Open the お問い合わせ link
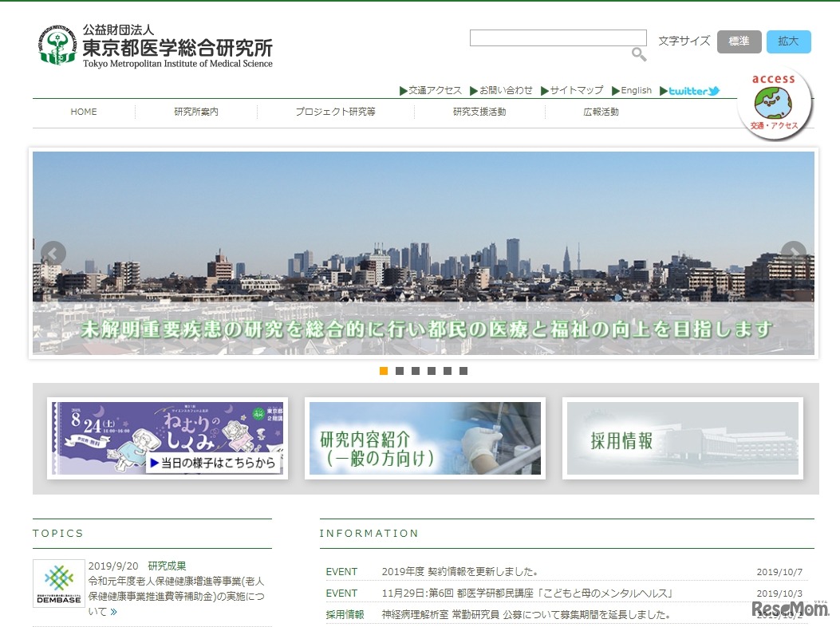This screenshot has height=627, width=840. point(506,91)
